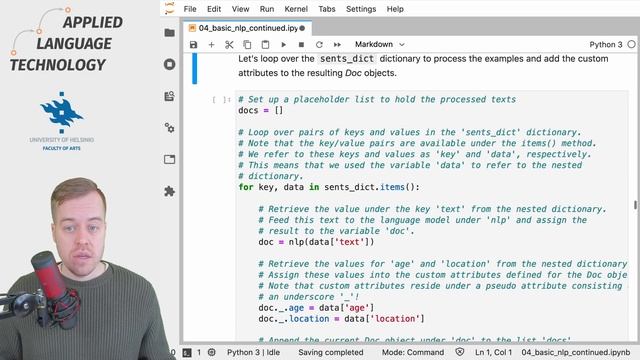Click the notebook trust shield icon
The image size is (640, 360).
coord(460,352)
